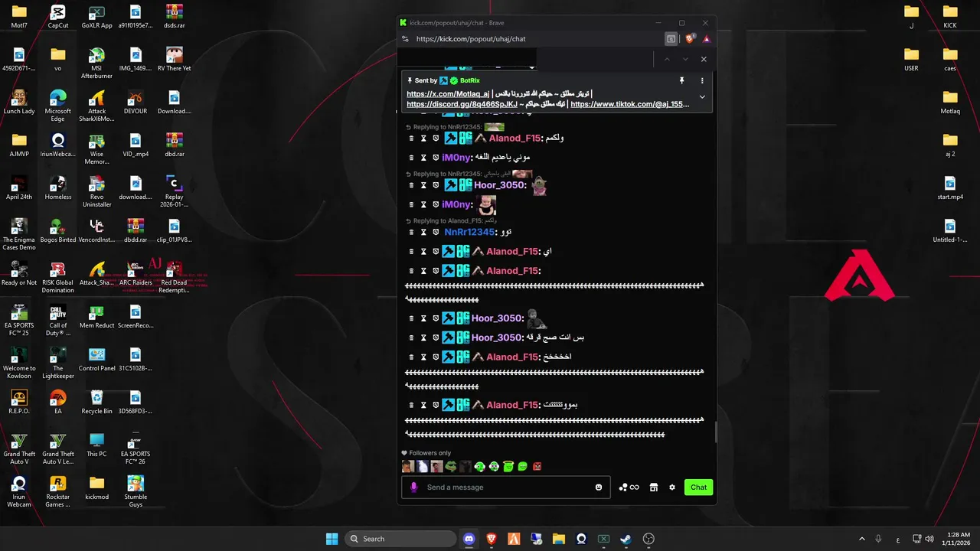This screenshot has width=980, height=551.
Task: Insert the frog emote from quick emotes
Action: [x=451, y=467]
